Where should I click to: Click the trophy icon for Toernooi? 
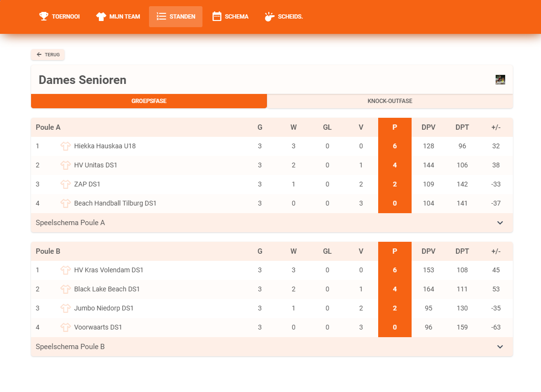[44, 16]
